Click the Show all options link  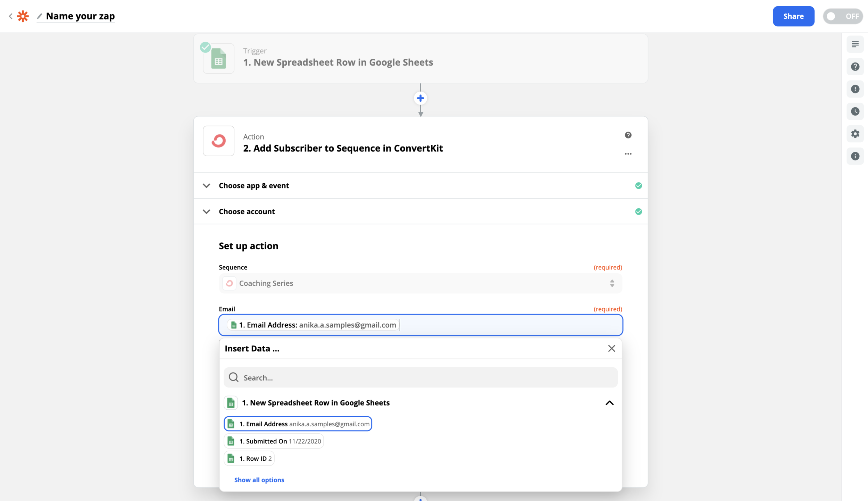[259, 480]
